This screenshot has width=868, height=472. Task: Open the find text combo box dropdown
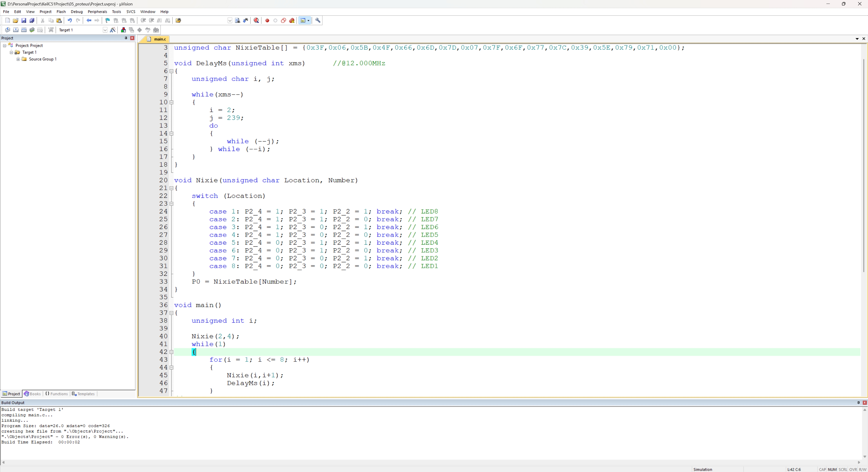coord(230,21)
